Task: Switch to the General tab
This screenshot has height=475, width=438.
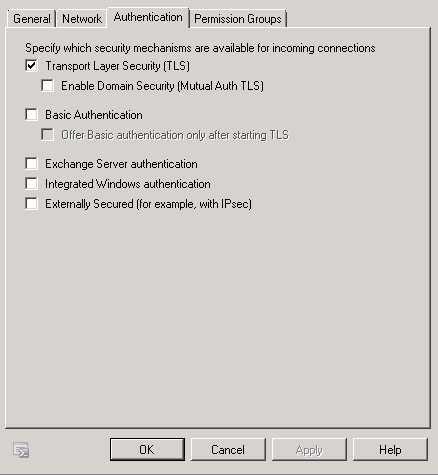Action: [31, 19]
